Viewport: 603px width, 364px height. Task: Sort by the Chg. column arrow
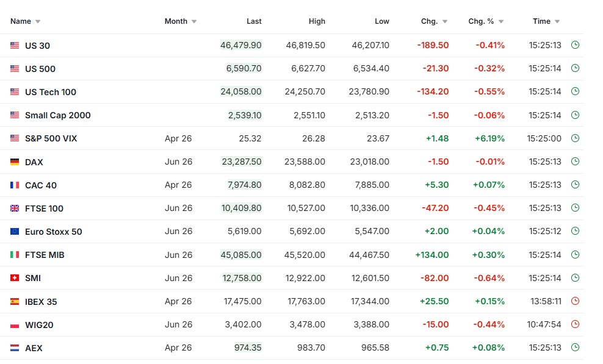(x=445, y=22)
